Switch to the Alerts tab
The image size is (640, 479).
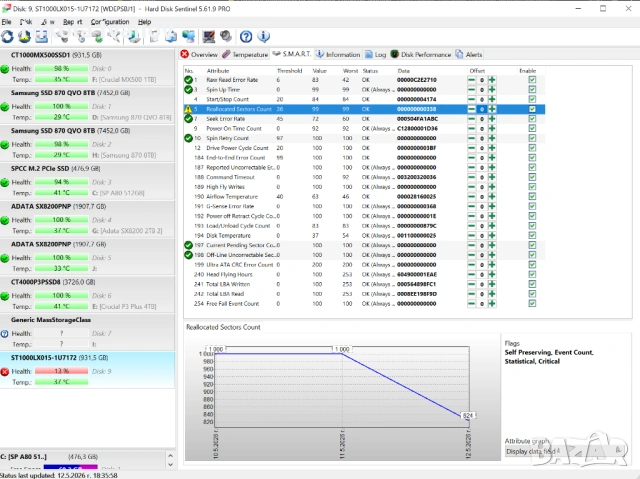pos(469,54)
